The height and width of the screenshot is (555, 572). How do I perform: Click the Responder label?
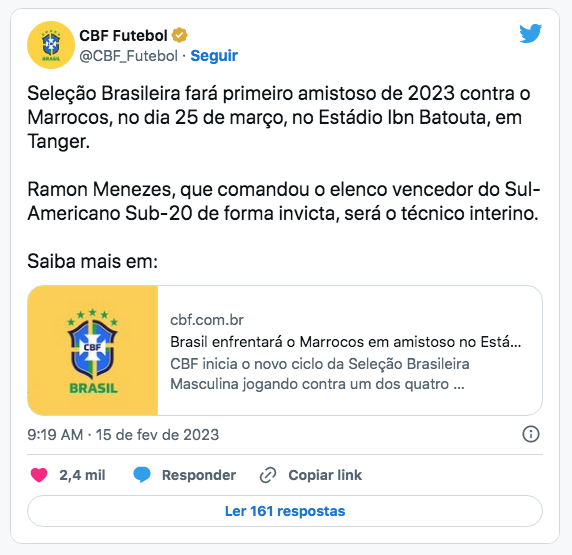pyautogui.click(x=199, y=475)
